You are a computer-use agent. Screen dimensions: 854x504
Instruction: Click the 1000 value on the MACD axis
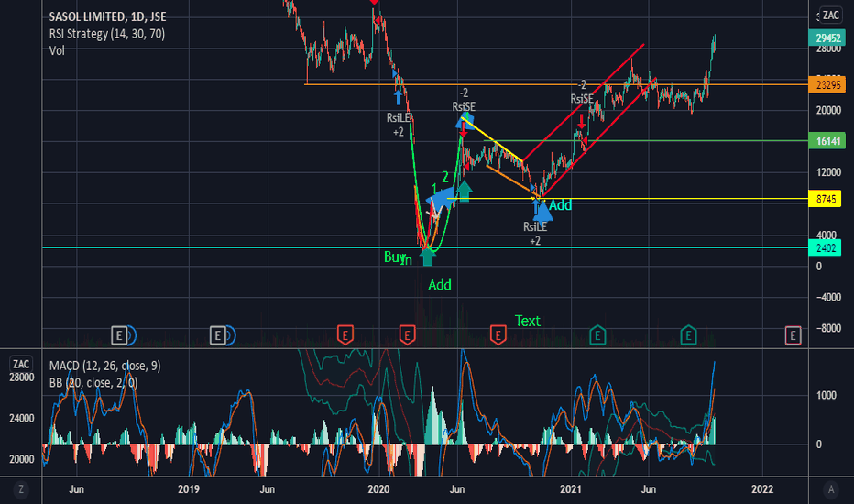point(827,396)
